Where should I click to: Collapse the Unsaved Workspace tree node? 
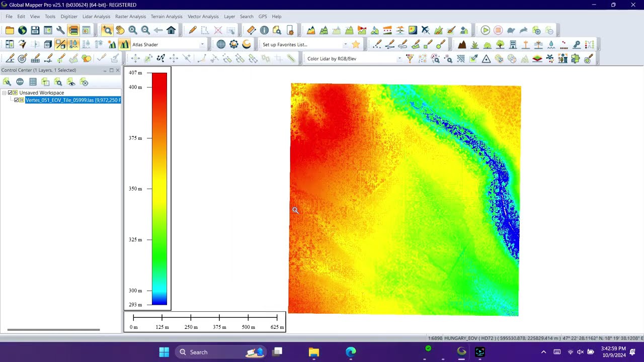pos(4,93)
